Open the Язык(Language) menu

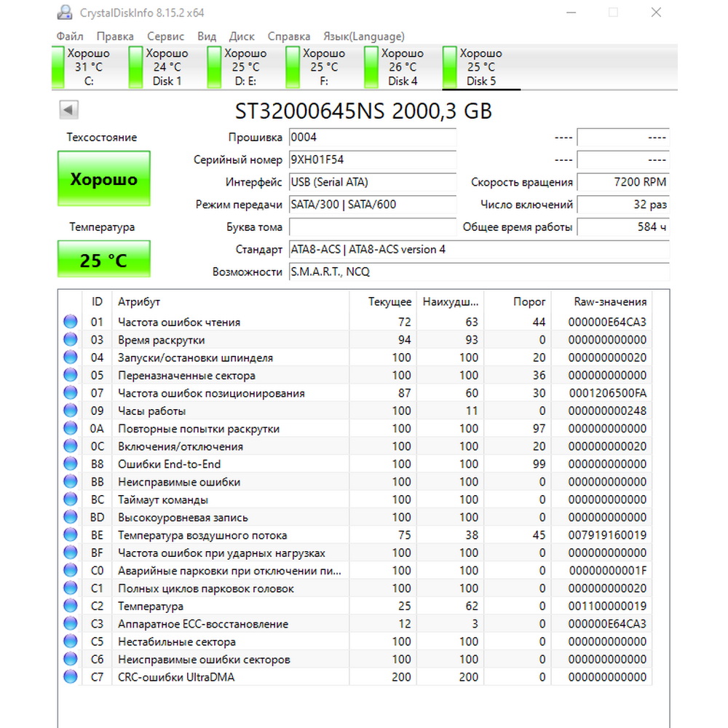[364, 36]
